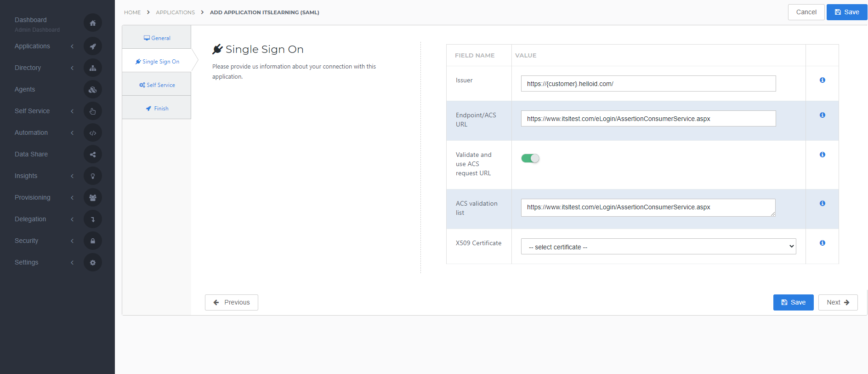Click the Insights lightbulb icon

pyautogui.click(x=93, y=176)
